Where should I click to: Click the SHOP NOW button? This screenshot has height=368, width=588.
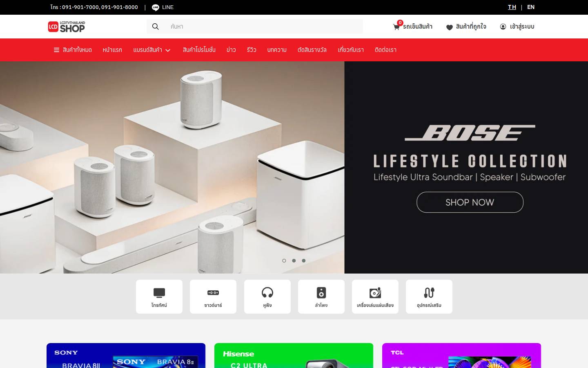pos(470,202)
